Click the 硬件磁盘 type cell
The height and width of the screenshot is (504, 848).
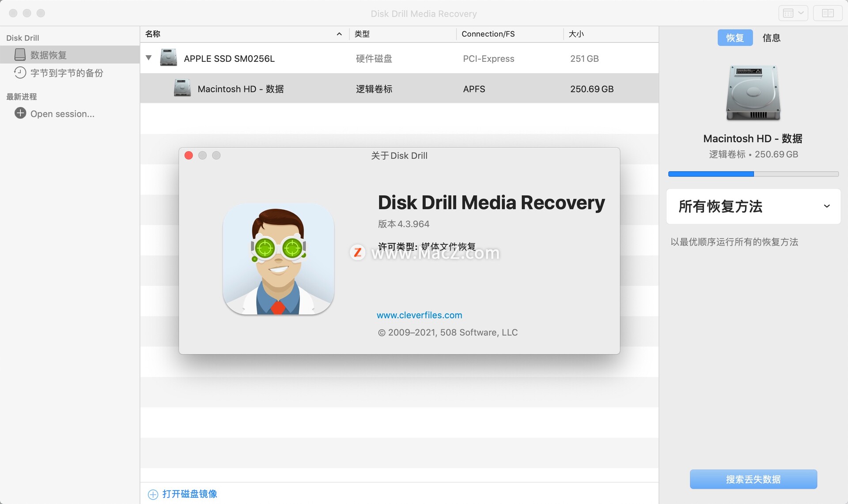point(374,58)
